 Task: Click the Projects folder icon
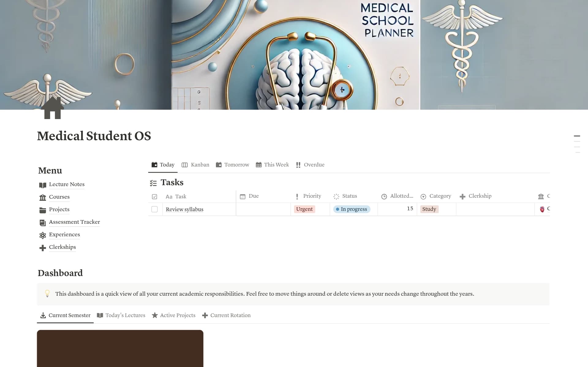(43, 210)
